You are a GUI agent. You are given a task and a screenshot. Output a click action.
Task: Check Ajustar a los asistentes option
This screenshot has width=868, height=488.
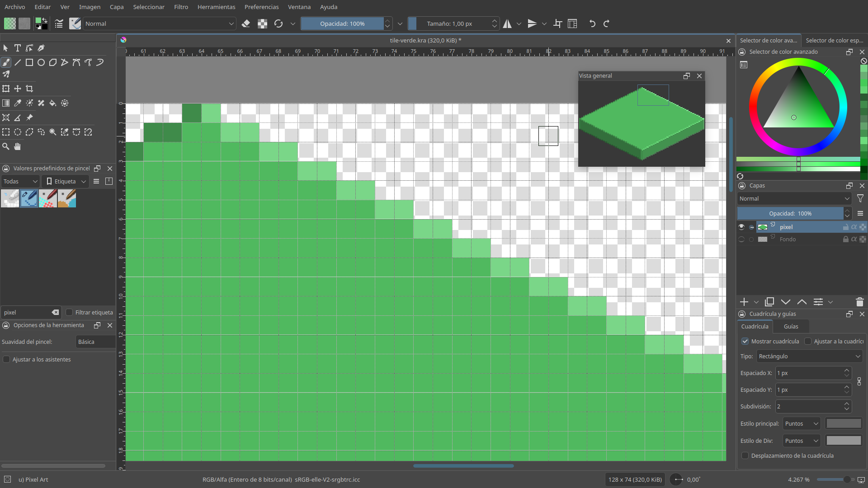tap(6, 359)
